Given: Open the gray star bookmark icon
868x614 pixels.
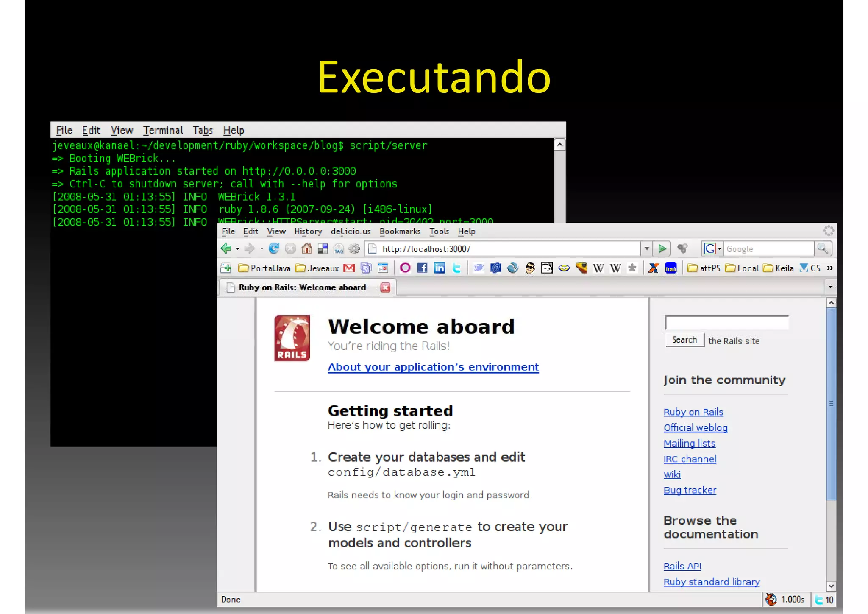Looking at the screenshot, I should click(632, 268).
